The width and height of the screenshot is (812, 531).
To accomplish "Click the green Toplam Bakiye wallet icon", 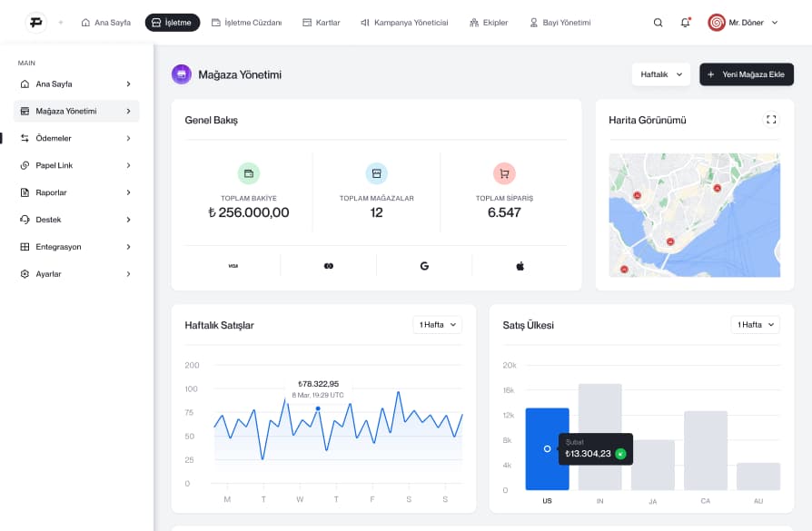I will [x=248, y=173].
